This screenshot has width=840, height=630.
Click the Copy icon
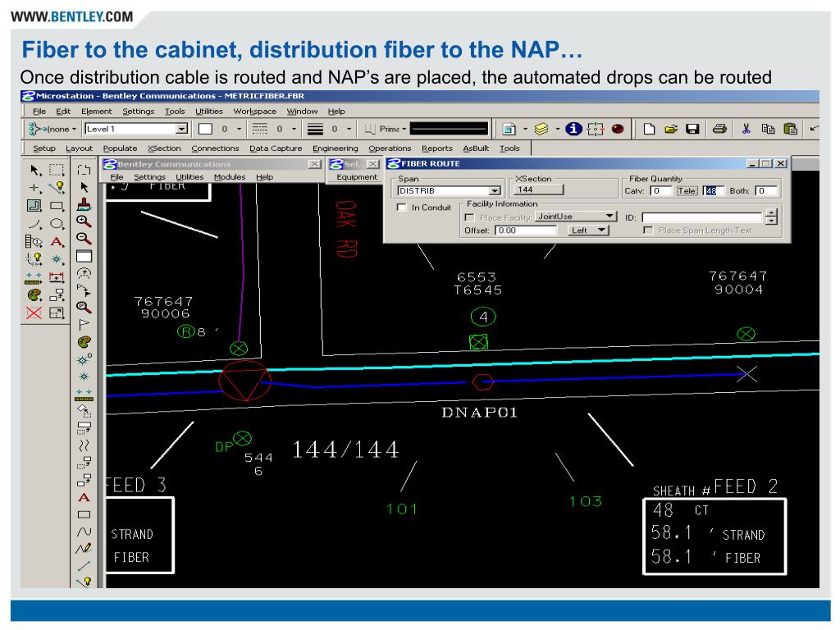(768, 129)
